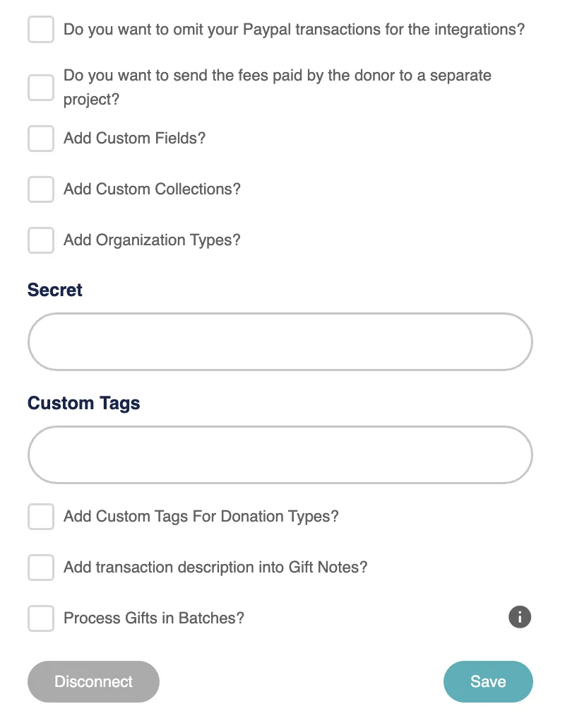Toggle the Add Custom Collections checkbox
Viewport: 565px width, 728px height.
[x=41, y=189]
